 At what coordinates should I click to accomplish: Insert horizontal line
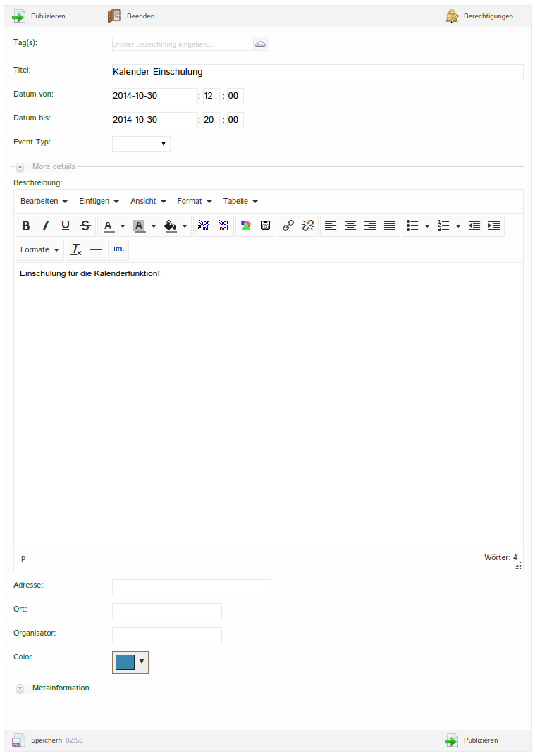pos(96,249)
